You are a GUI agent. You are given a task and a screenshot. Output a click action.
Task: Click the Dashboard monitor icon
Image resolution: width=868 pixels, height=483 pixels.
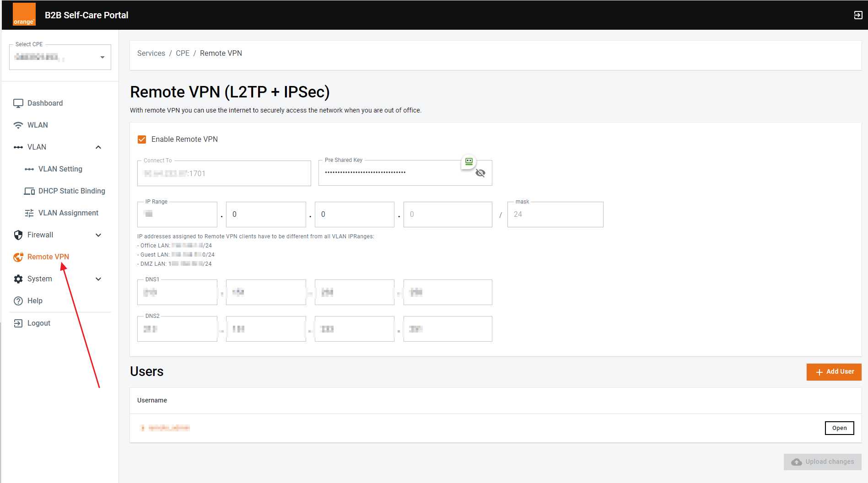pyautogui.click(x=18, y=103)
